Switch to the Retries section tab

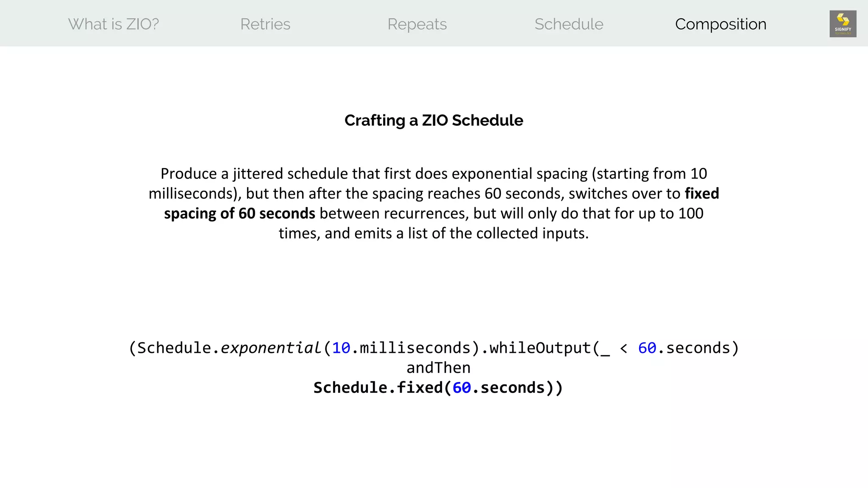pyautogui.click(x=265, y=24)
